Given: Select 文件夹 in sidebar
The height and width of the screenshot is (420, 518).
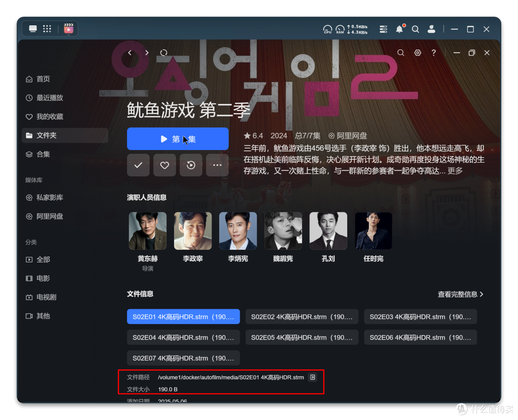Looking at the screenshot, I should point(65,135).
